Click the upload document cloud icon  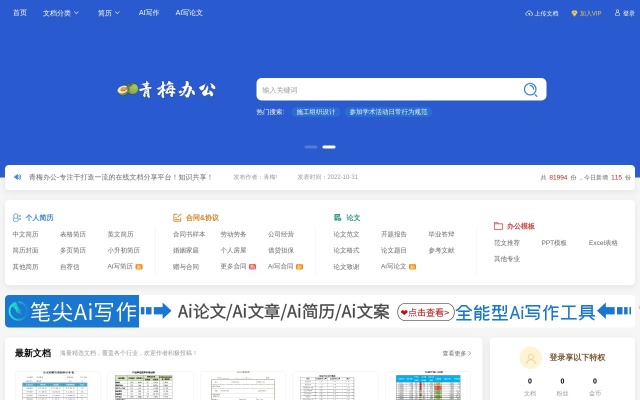point(529,13)
